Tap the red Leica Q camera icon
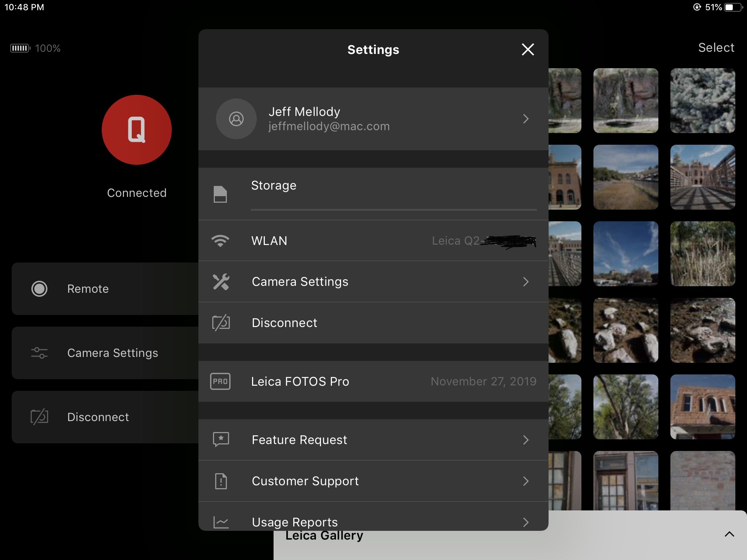The width and height of the screenshot is (747, 560). (x=137, y=130)
